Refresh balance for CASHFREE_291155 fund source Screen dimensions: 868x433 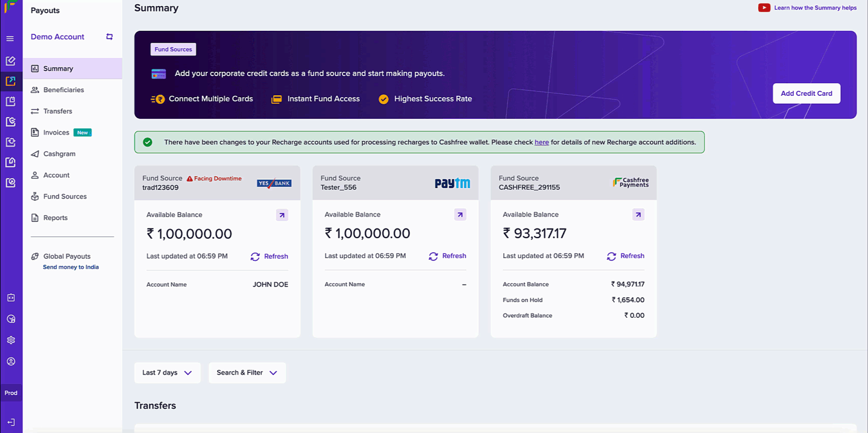coord(626,256)
